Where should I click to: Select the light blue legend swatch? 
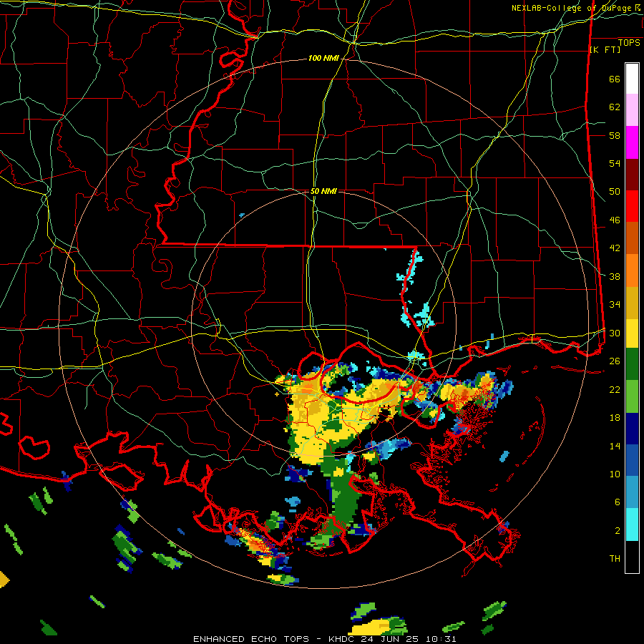click(x=632, y=492)
